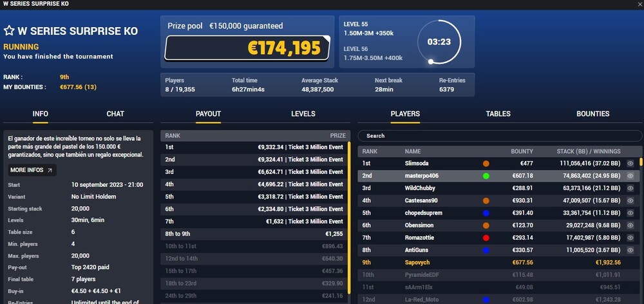The height and width of the screenshot is (304, 644).
Task: Select the Sapovych 9th place row
Action: pos(498,262)
